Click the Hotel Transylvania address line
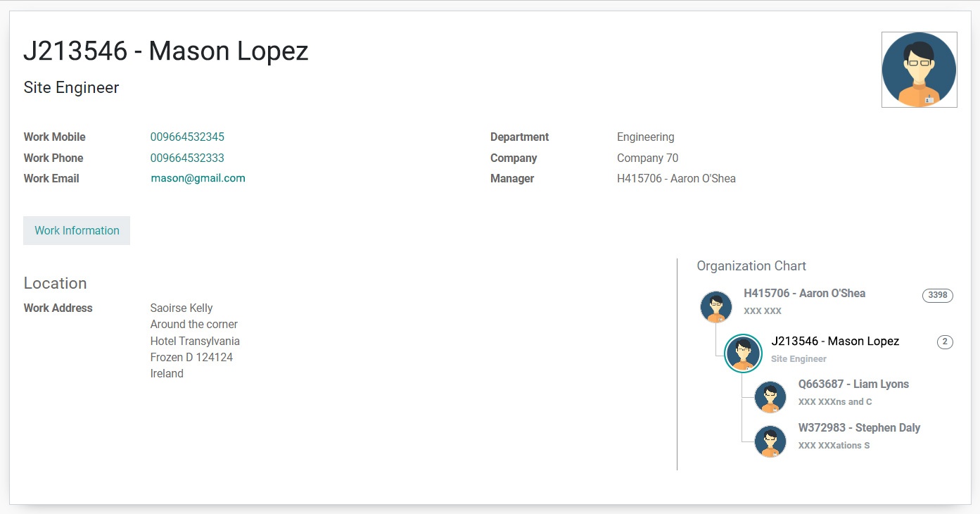980x514 pixels. click(195, 341)
